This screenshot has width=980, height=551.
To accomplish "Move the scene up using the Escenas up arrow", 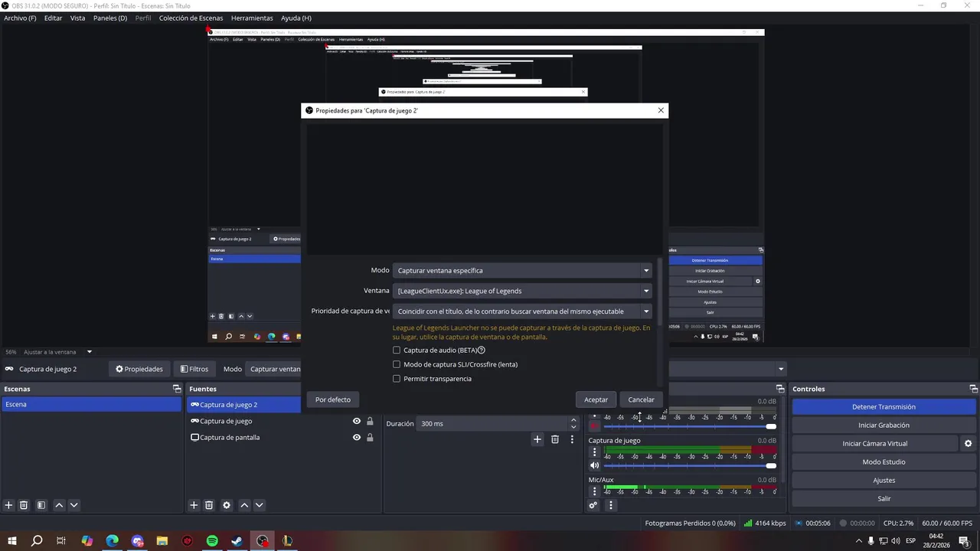I will coord(59,505).
